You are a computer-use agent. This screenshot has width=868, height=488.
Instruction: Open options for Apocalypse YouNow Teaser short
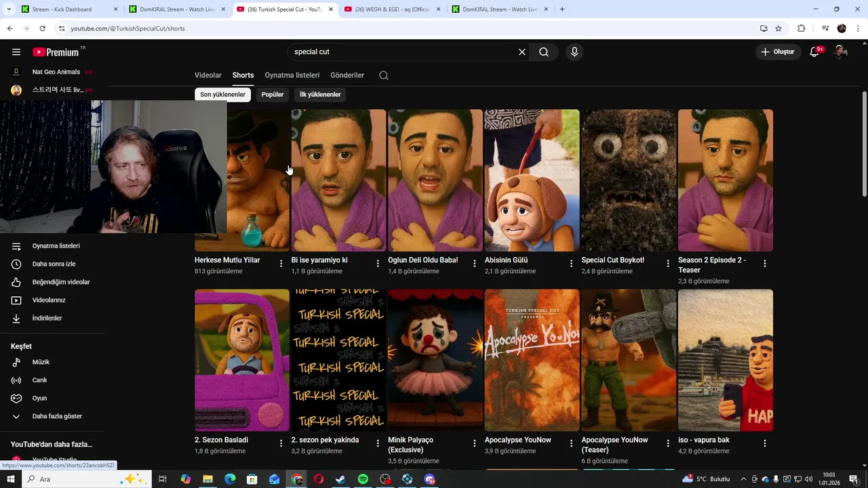click(x=669, y=443)
